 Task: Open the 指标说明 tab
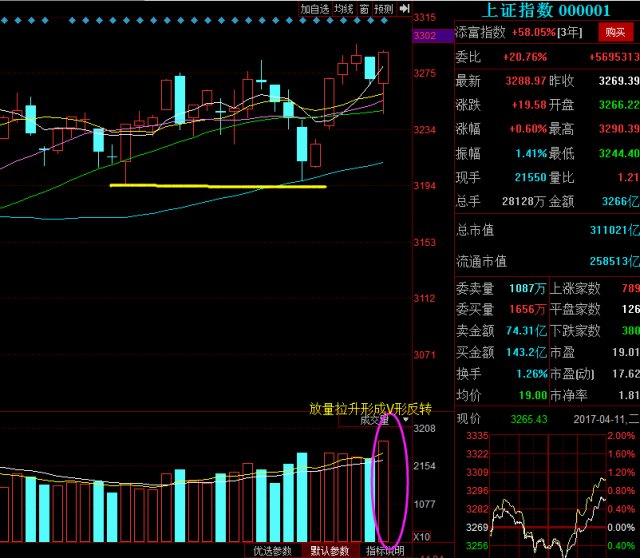coord(384,550)
